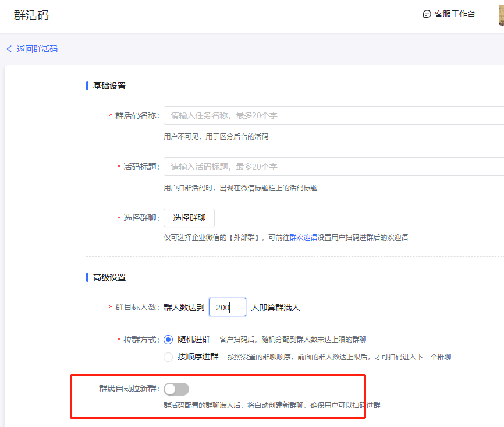Screen dimensions: 504x427
Task: Focus the 活码标题 text field
Action: (333, 167)
